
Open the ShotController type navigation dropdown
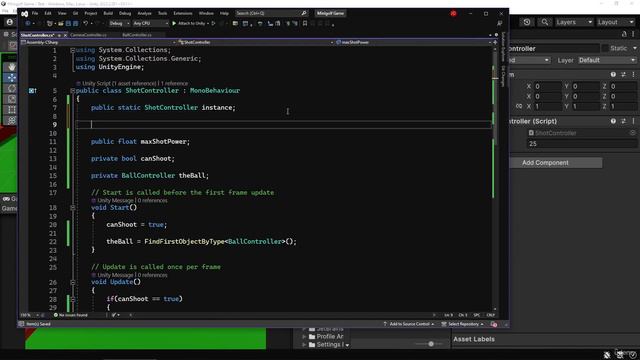pos(255,42)
